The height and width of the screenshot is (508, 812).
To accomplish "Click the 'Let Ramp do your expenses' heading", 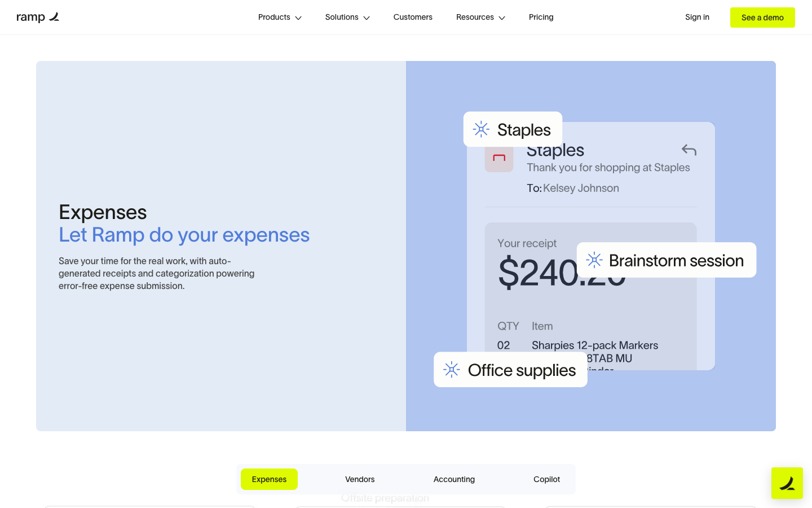I will 184,235.
